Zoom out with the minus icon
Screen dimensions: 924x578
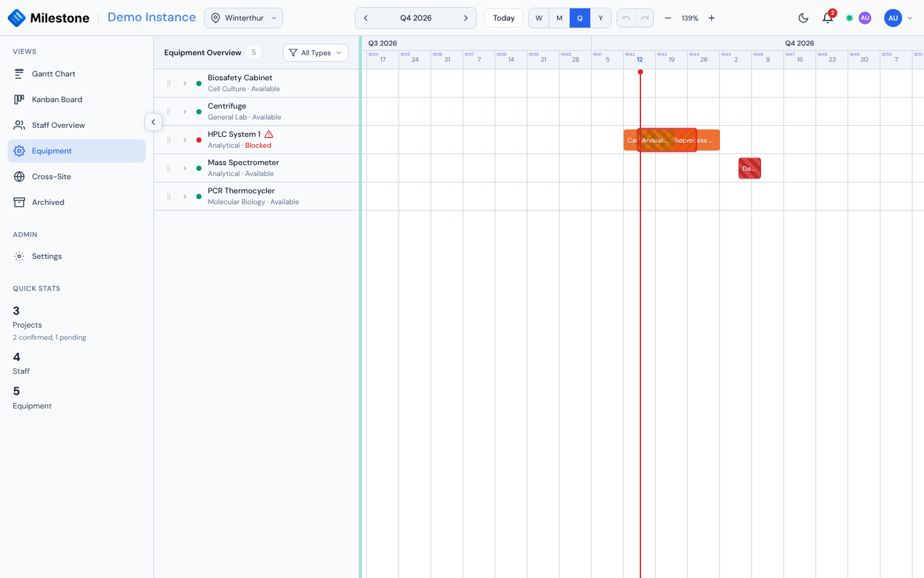[668, 18]
